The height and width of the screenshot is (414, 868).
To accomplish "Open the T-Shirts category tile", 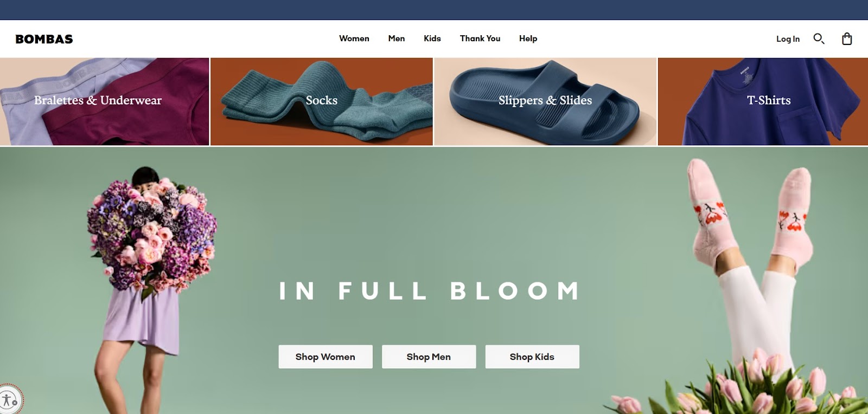I will pyautogui.click(x=763, y=101).
